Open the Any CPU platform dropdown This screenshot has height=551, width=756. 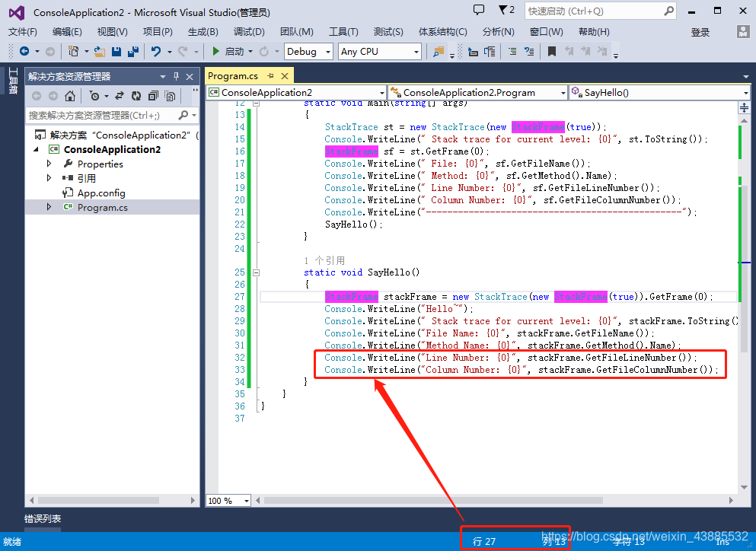416,52
